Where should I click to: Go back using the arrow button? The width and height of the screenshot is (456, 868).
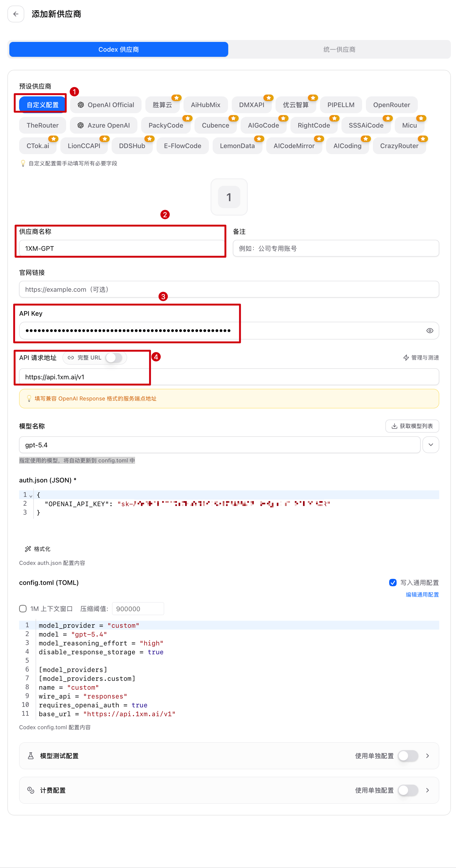[x=16, y=14]
